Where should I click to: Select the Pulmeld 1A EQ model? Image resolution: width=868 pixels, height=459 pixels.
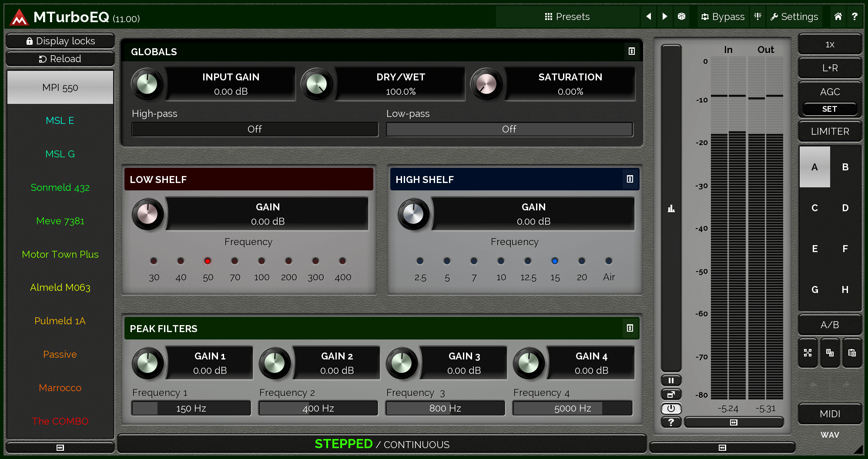[x=60, y=321]
